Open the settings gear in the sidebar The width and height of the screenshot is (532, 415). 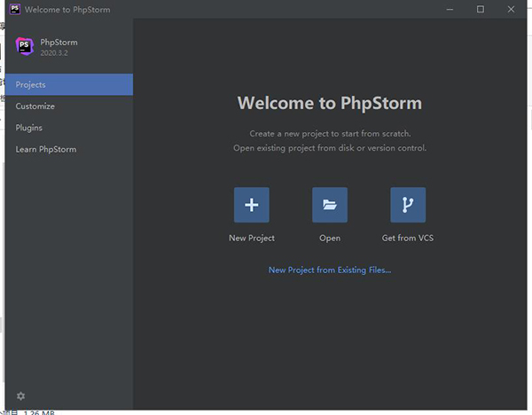coord(21,395)
